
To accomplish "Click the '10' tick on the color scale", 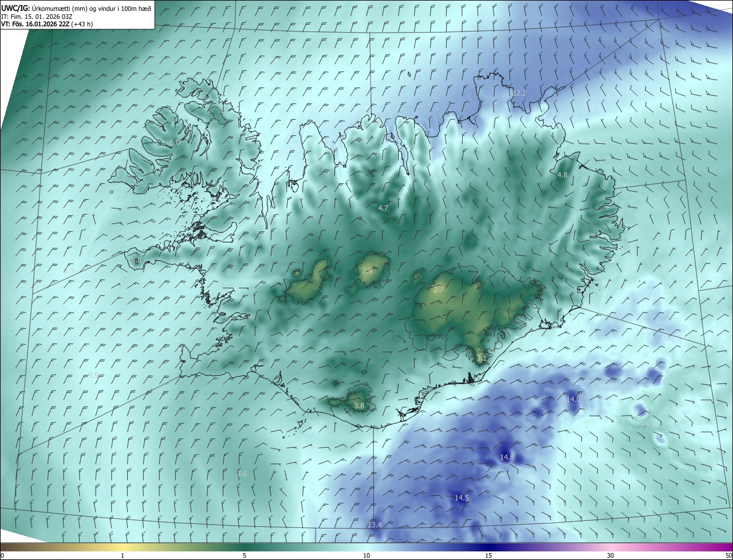I will click(x=366, y=556).
